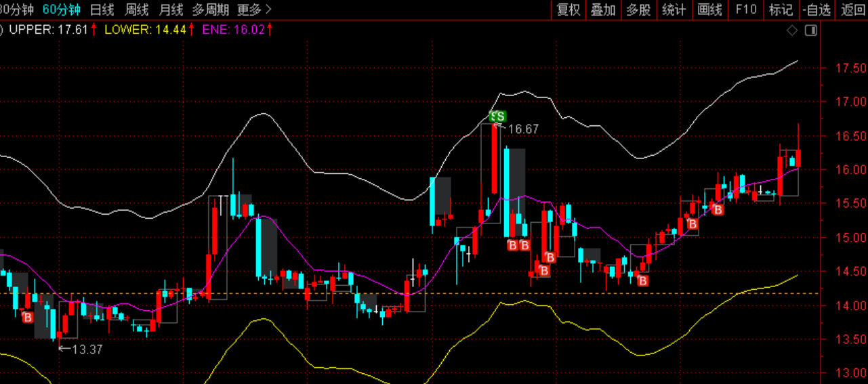Click the 16.50 price axis label

click(850, 136)
